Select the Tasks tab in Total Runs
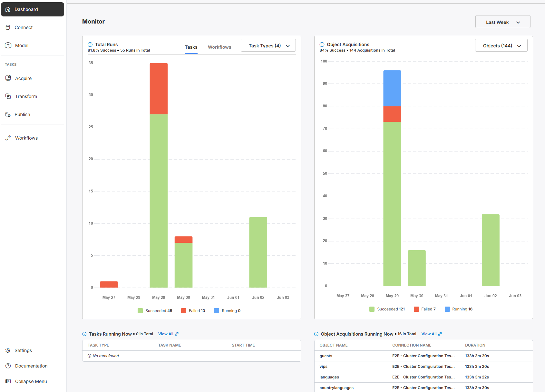Screen dimensions: 545x392 (191, 47)
